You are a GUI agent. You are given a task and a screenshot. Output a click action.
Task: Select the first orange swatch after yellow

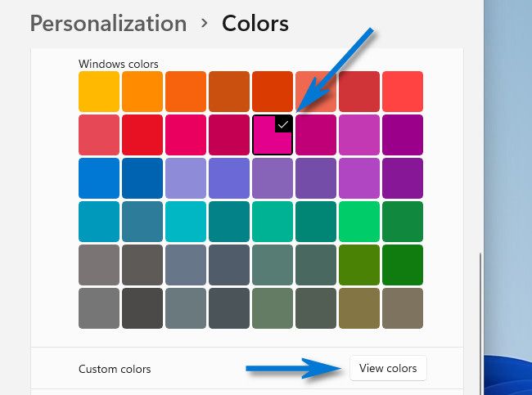(x=142, y=92)
